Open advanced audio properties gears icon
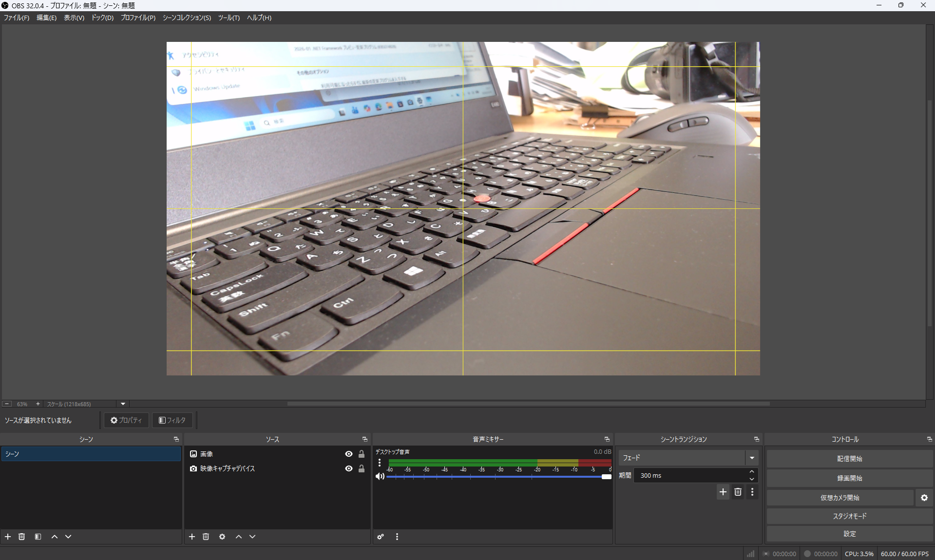The height and width of the screenshot is (560, 935). click(381, 537)
